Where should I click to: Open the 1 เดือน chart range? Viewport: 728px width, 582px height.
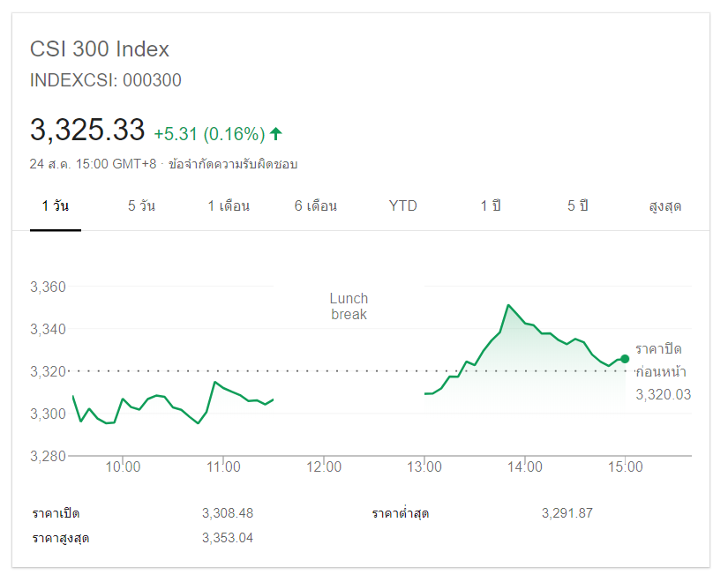coord(229,206)
